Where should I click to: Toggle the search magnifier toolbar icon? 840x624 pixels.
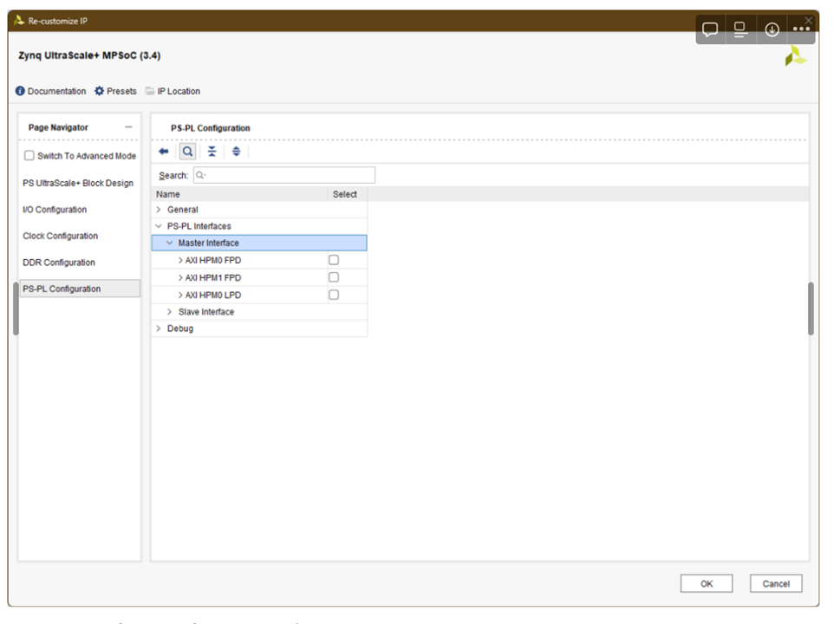click(187, 152)
